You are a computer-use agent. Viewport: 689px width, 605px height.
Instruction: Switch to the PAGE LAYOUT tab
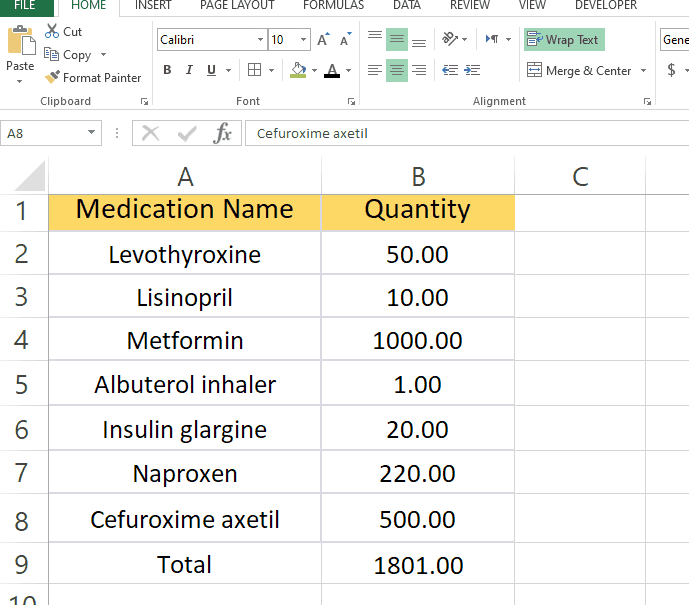[x=237, y=6]
